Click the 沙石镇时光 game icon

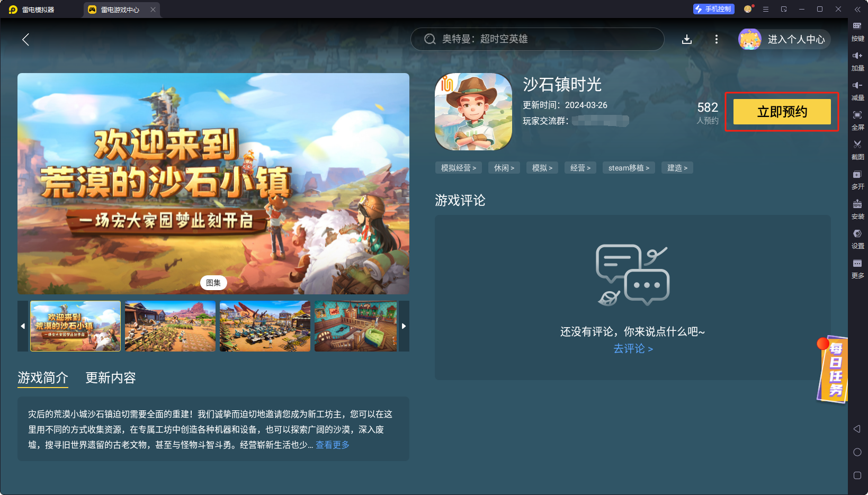tap(473, 112)
